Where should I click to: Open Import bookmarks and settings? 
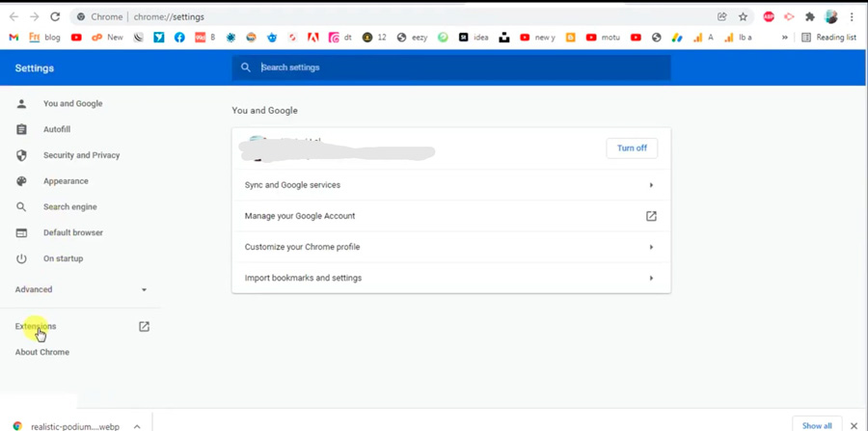tap(451, 278)
